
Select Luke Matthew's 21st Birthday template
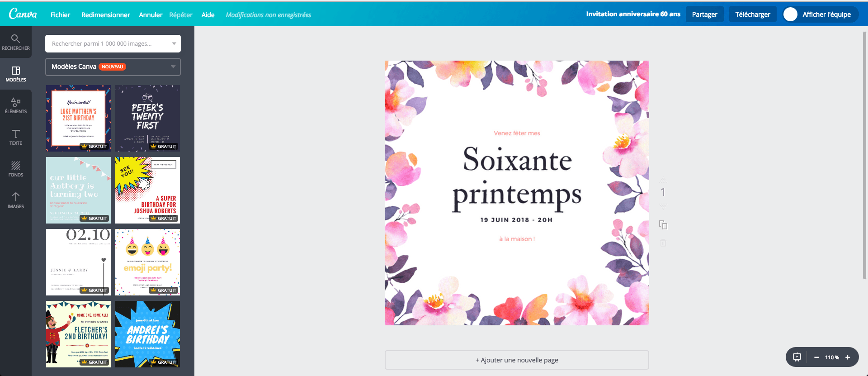78,118
